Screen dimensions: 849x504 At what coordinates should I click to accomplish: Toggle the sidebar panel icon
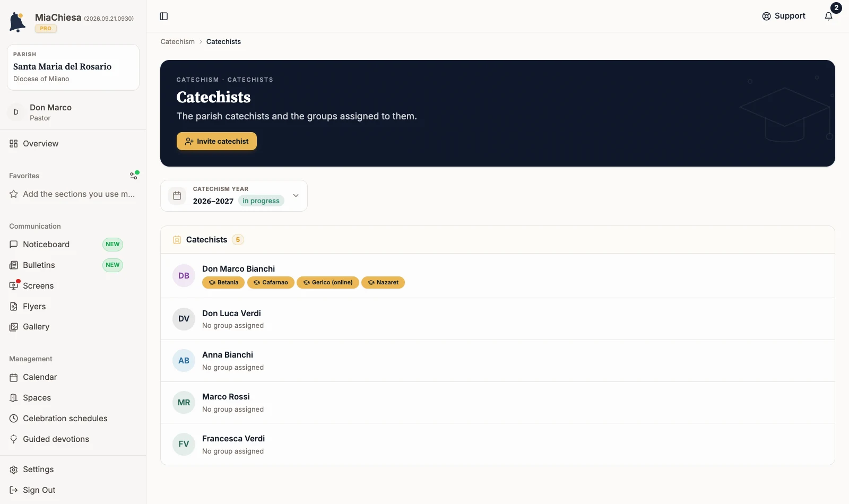(x=164, y=16)
